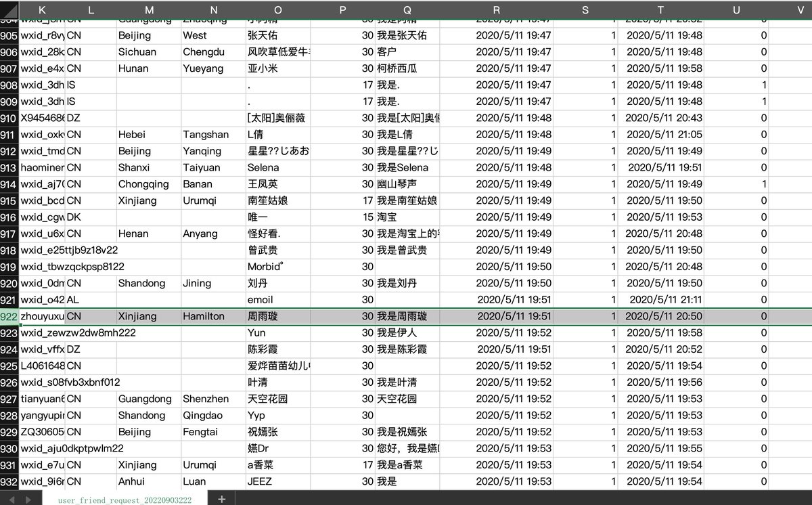812x505 pixels.
Task: Click cell containing 'Hamilton'
Action: pyautogui.click(x=214, y=316)
